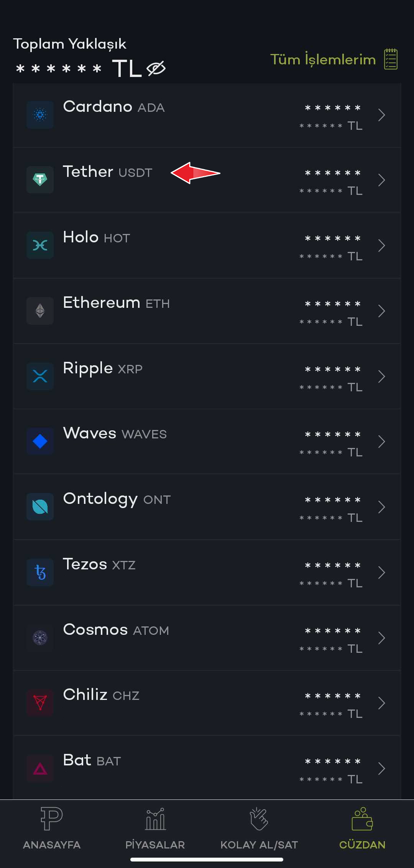Click the Tezos XTZ coin icon
This screenshot has height=868, width=414.
(40, 572)
